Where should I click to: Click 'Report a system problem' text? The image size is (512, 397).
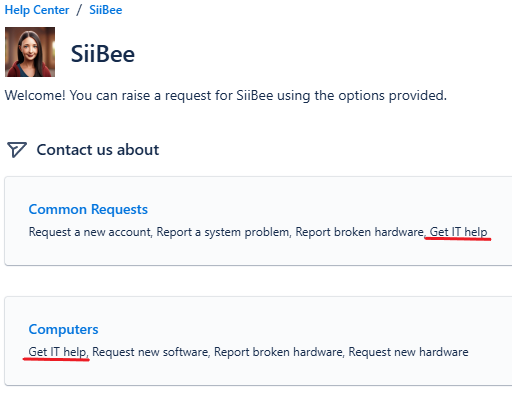click(223, 232)
